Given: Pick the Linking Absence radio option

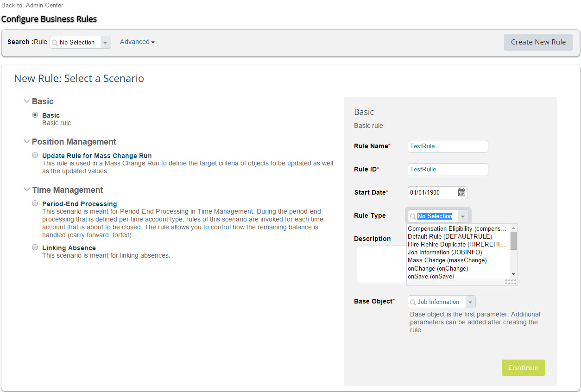Looking at the screenshot, I should (35, 247).
